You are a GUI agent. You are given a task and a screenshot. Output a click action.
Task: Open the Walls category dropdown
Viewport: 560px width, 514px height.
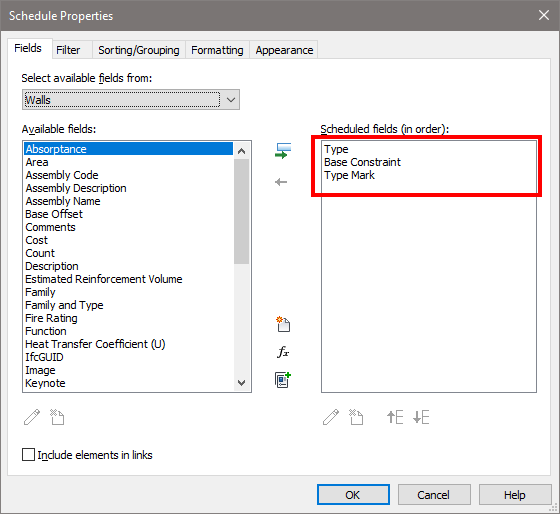click(x=131, y=100)
